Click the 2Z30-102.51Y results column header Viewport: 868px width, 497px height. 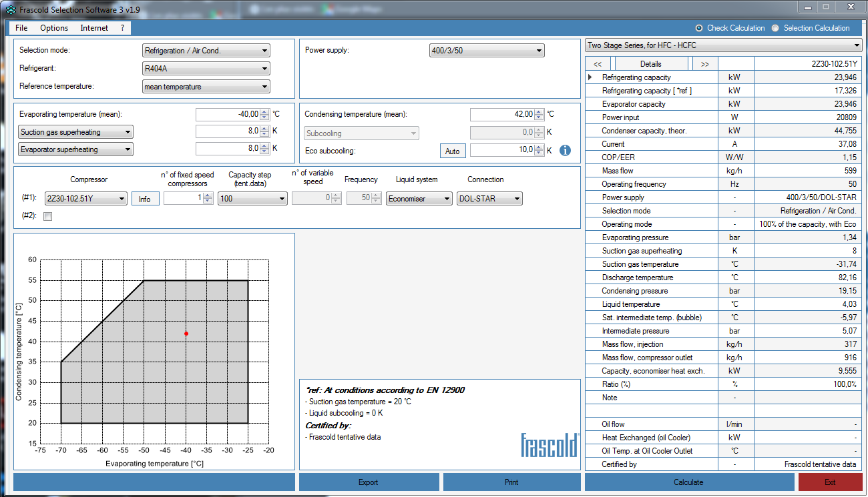point(809,64)
